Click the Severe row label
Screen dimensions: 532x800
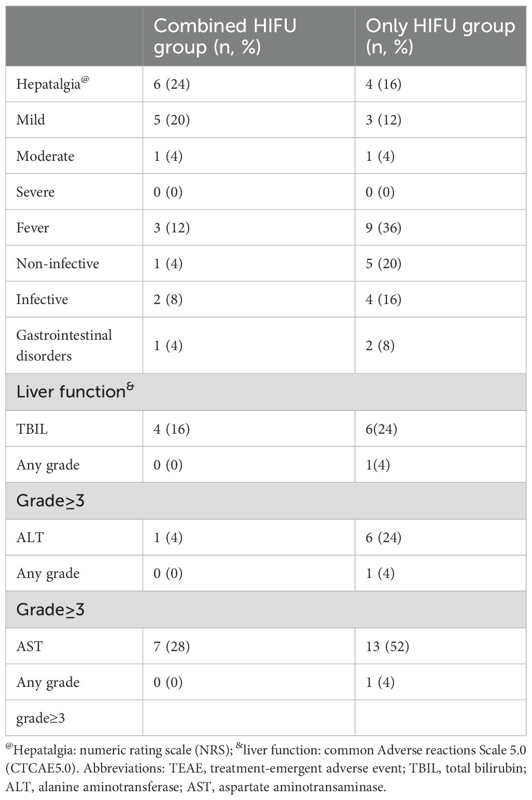point(35,191)
